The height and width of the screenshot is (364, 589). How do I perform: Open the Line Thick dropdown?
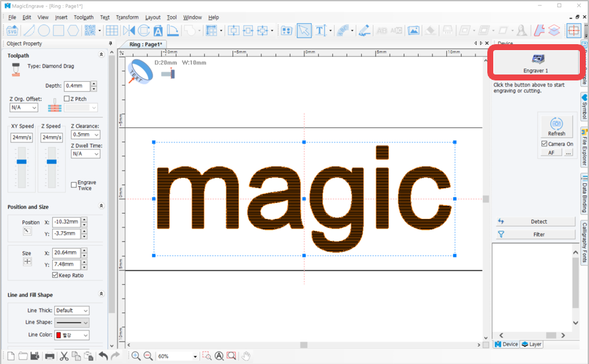(72, 311)
